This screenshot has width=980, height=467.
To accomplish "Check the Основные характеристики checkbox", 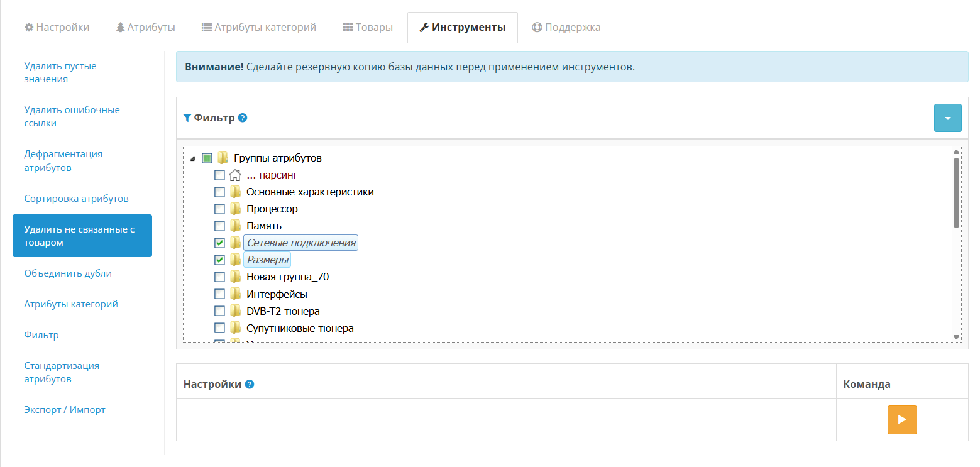I will pos(219,192).
